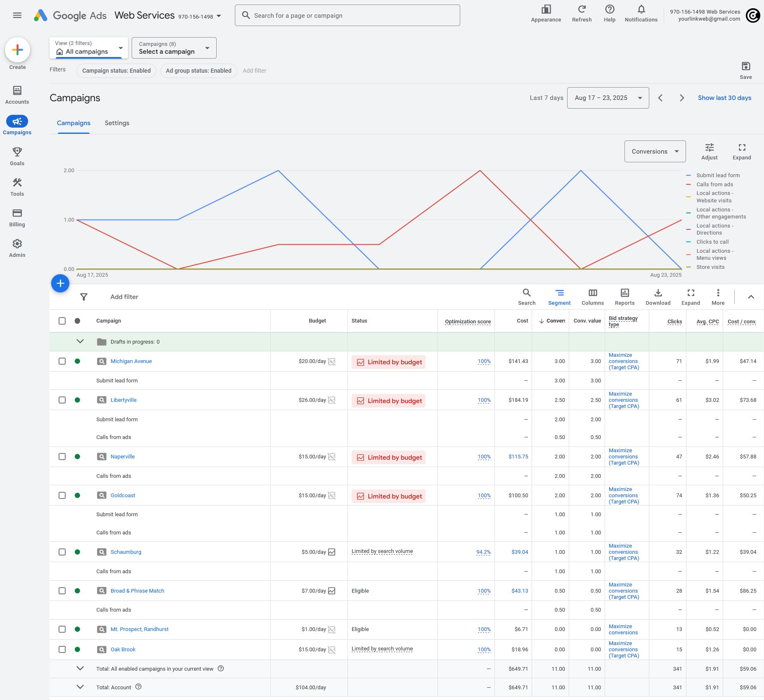Expand the Total: Account row chevron
This screenshot has height=700, width=764.
tap(80, 687)
